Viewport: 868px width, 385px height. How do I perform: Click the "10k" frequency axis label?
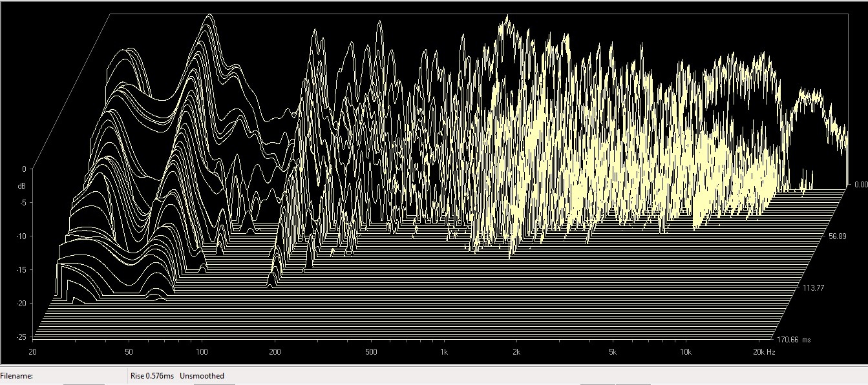pyautogui.click(x=686, y=352)
